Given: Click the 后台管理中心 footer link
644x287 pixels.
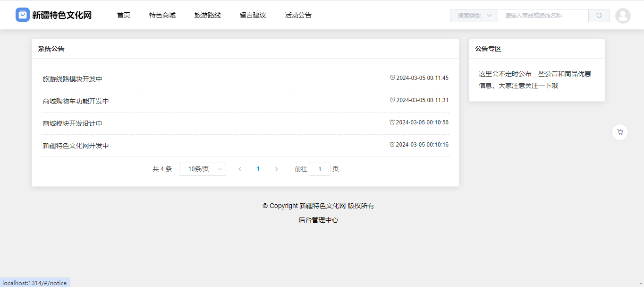Looking at the screenshot, I should (x=318, y=220).
